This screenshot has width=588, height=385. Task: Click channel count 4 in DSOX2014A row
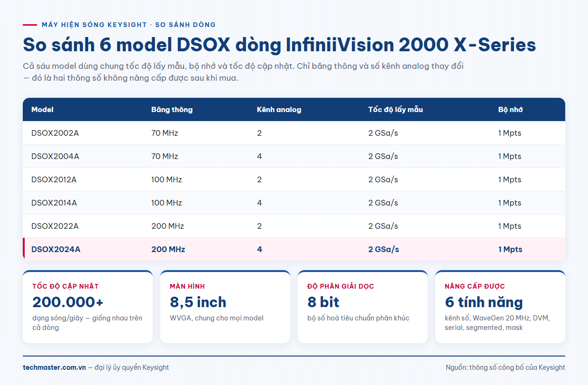click(259, 203)
